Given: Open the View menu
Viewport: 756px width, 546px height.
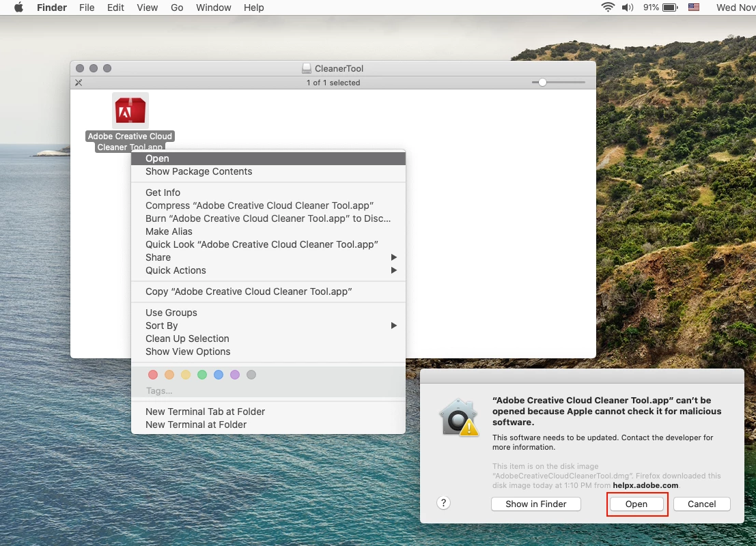Looking at the screenshot, I should point(147,8).
